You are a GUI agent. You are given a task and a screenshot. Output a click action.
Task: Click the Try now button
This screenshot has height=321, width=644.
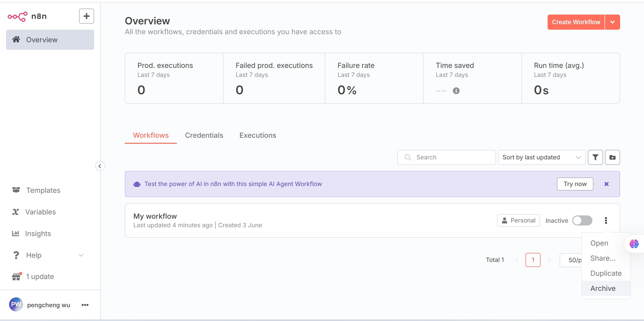tap(575, 184)
